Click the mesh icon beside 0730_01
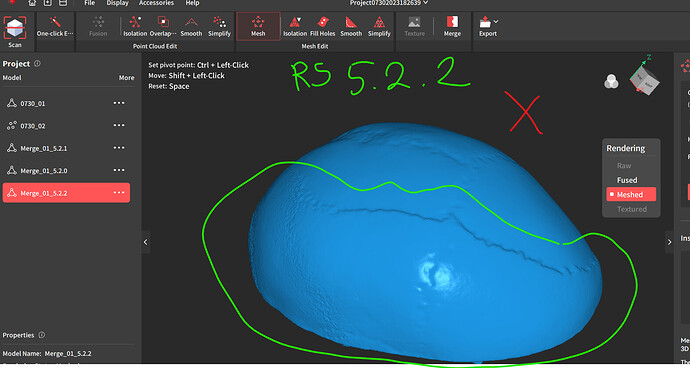 click(12, 103)
